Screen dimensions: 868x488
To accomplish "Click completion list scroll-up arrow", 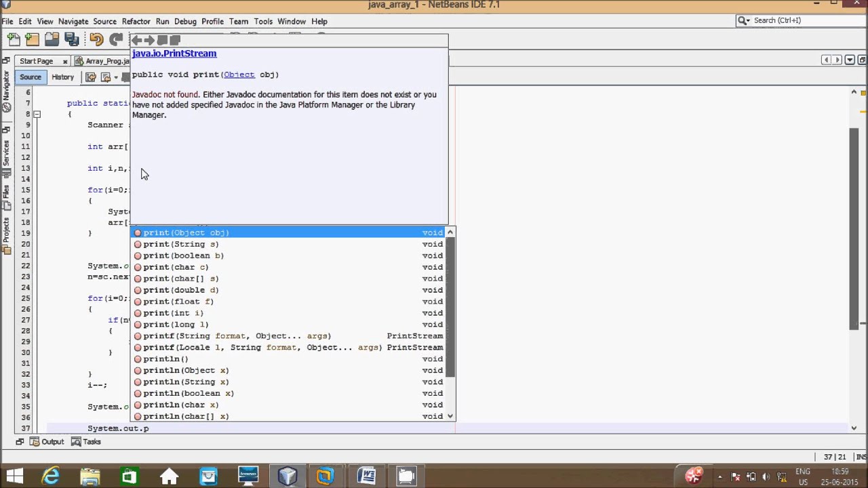I will click(x=450, y=232).
